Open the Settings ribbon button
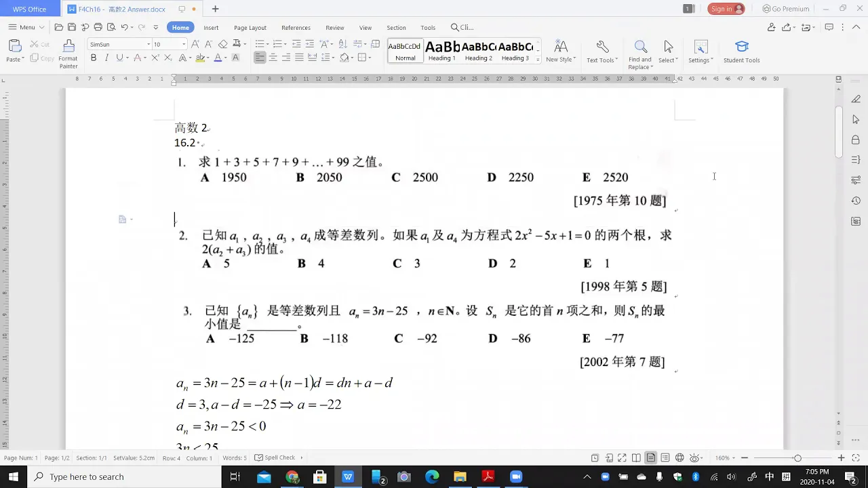Viewport: 868px width, 488px height. point(701,52)
